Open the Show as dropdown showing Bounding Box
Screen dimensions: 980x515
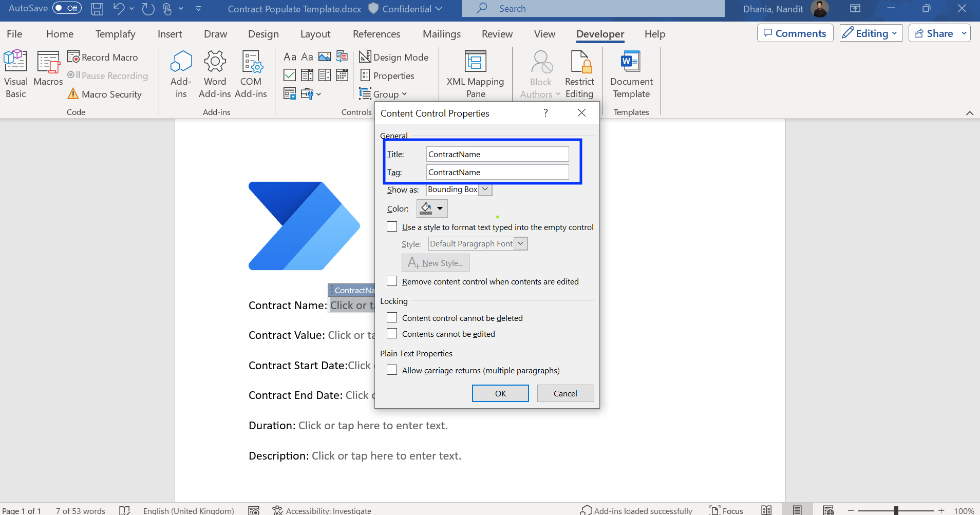click(x=485, y=189)
